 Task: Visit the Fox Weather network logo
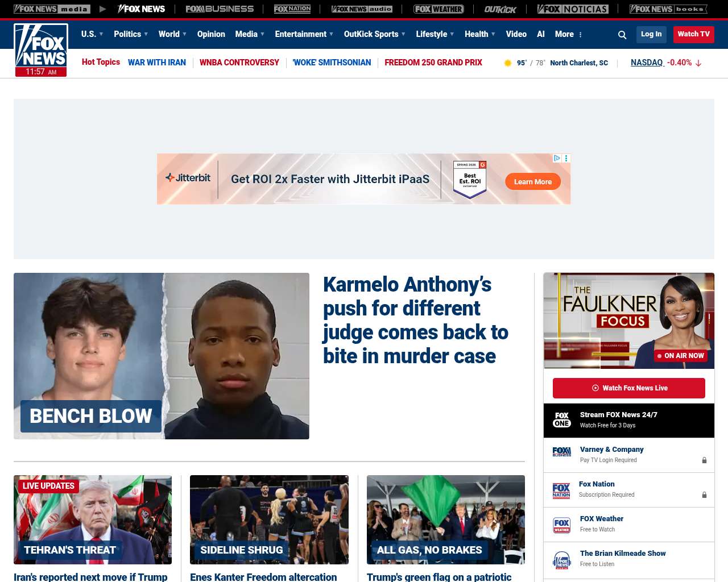(x=439, y=9)
